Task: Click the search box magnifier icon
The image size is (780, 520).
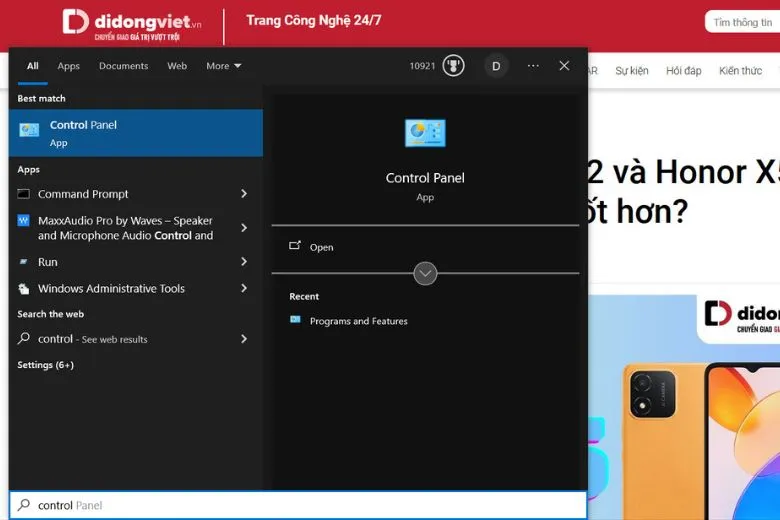Action: click(23, 505)
